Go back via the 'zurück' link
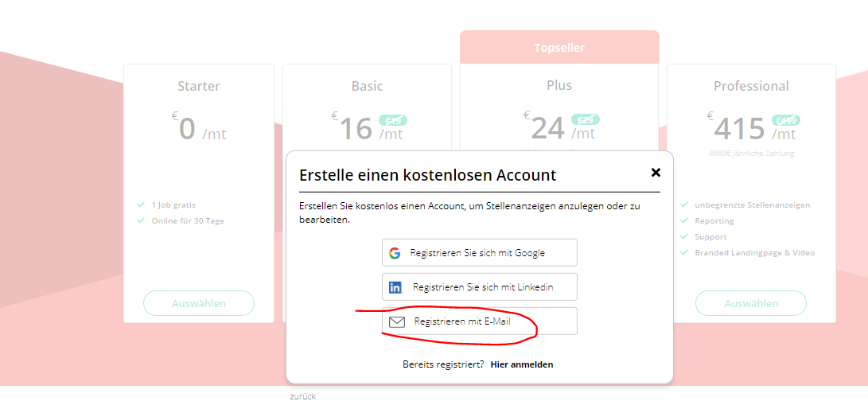The height and width of the screenshot is (405, 868). tap(303, 397)
